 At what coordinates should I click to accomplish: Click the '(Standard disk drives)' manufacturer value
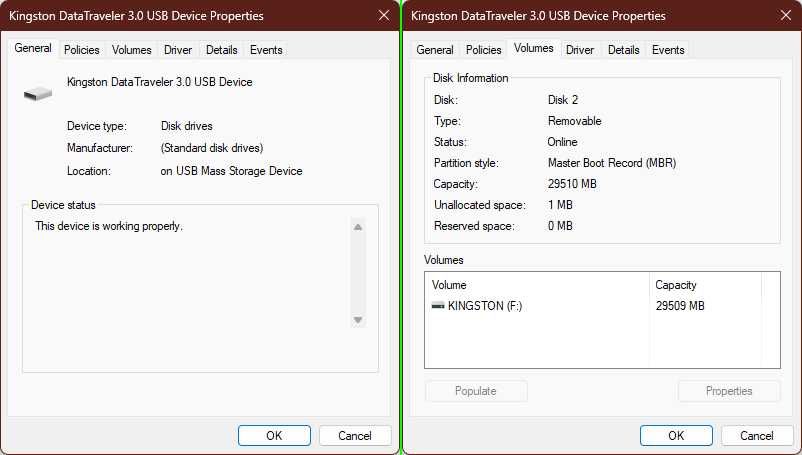pos(212,148)
